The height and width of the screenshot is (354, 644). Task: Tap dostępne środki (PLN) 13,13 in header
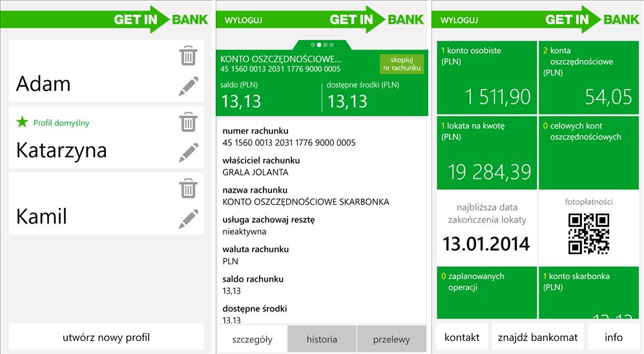tap(347, 101)
